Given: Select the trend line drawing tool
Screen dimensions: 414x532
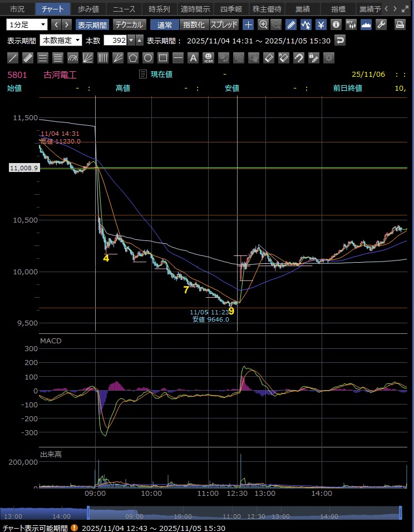Looking at the screenshot, I should click(x=13, y=58).
